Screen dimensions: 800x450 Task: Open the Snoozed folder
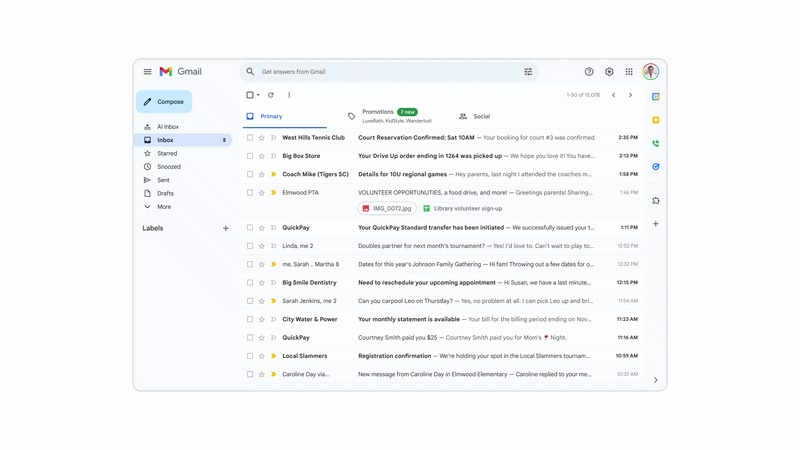pyautogui.click(x=168, y=167)
